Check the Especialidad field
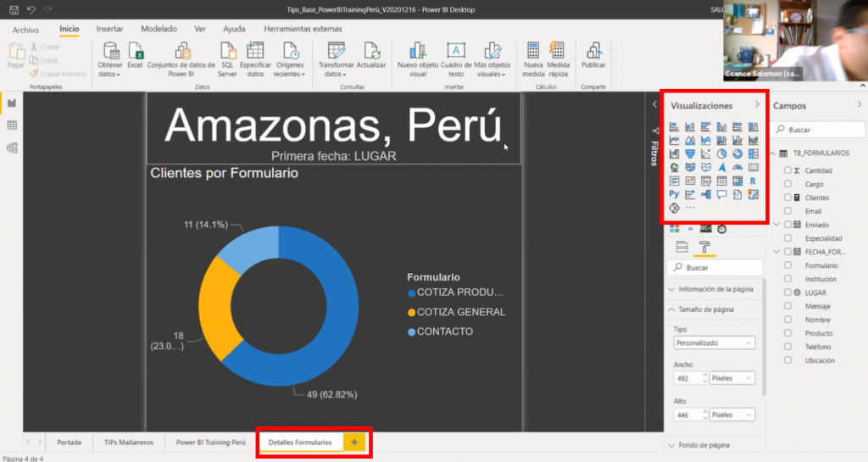The image size is (868, 462). 787,238
